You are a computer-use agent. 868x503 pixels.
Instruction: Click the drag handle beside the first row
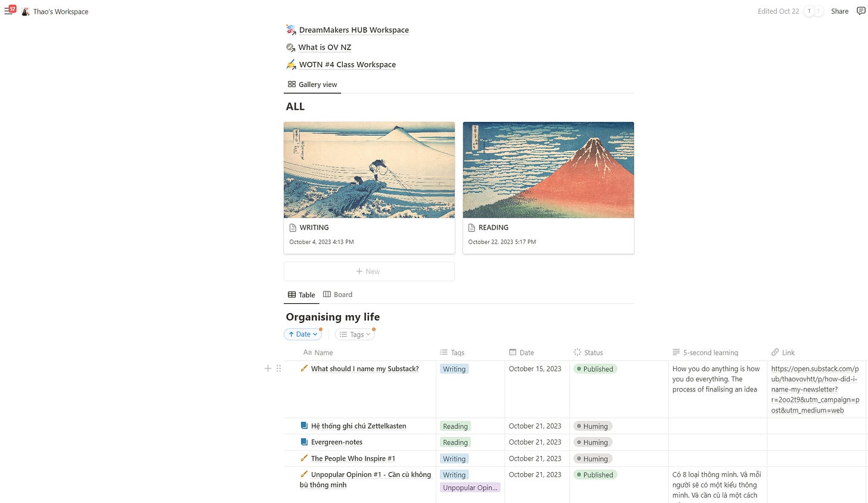point(278,369)
